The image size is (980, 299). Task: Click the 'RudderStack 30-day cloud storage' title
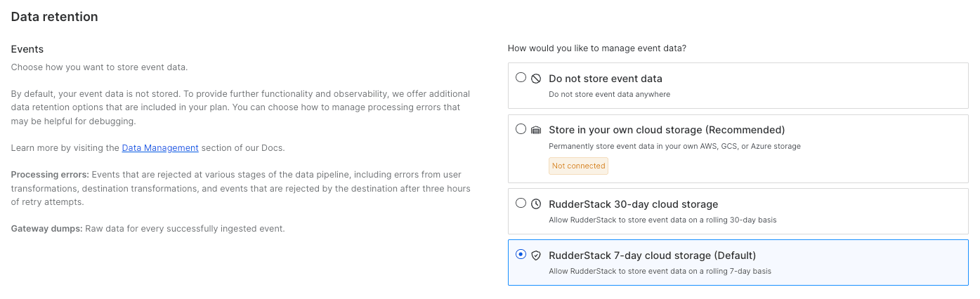633,204
